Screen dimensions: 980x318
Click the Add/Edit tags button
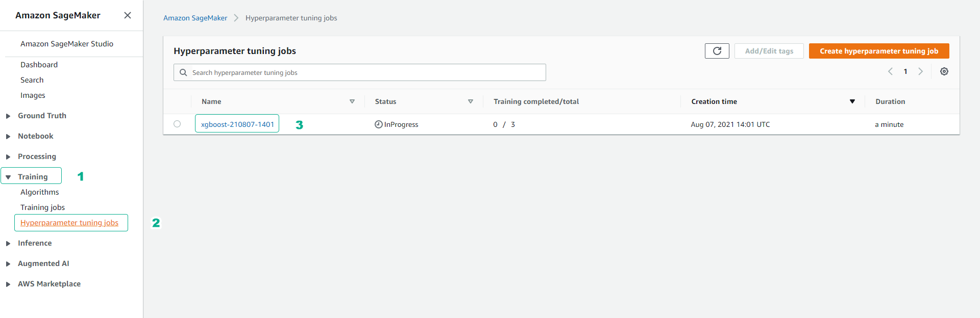coord(769,51)
